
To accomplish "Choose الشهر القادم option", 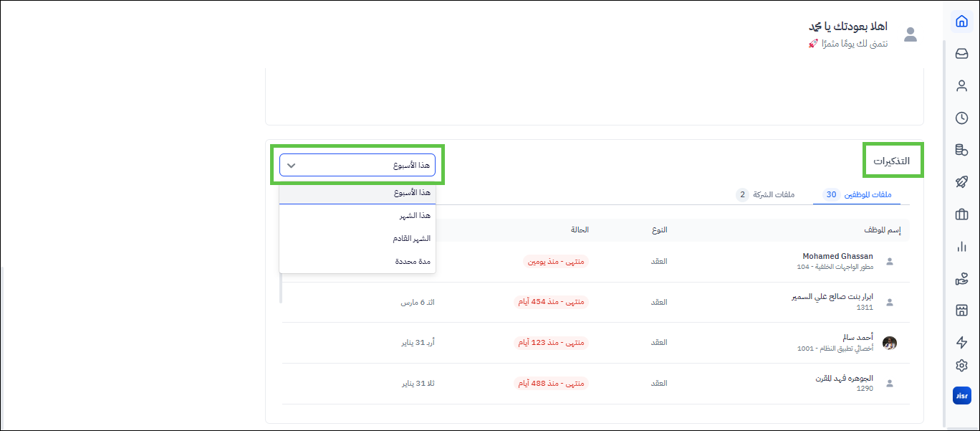I will pos(412,238).
